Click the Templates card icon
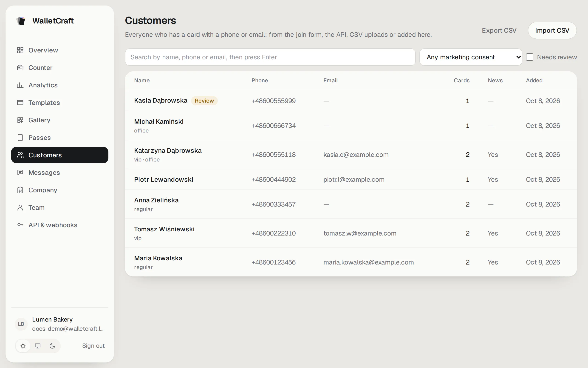Image resolution: width=588 pixels, height=368 pixels. 20,103
